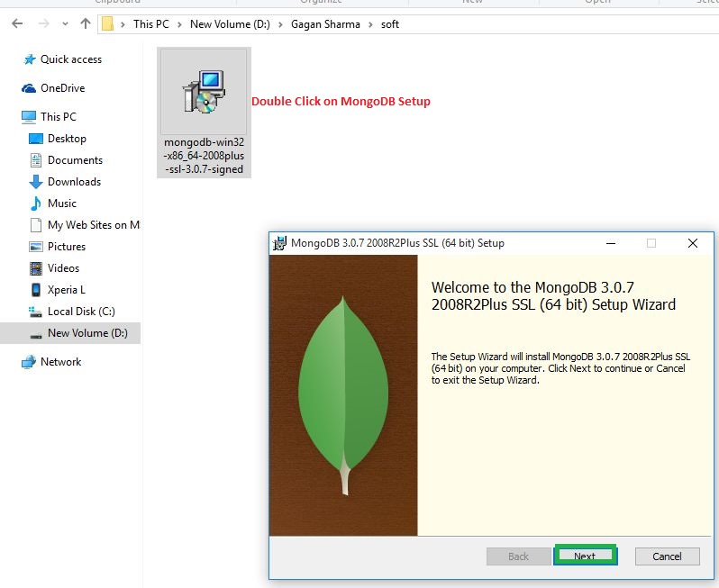The image size is (719, 588).
Task: Close the MongoDB Setup window
Action: 693,243
